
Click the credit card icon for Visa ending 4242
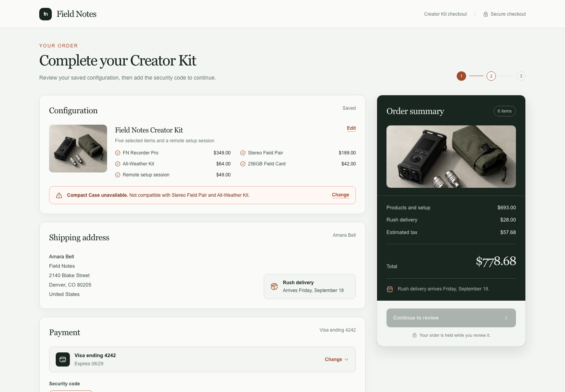[63, 359]
